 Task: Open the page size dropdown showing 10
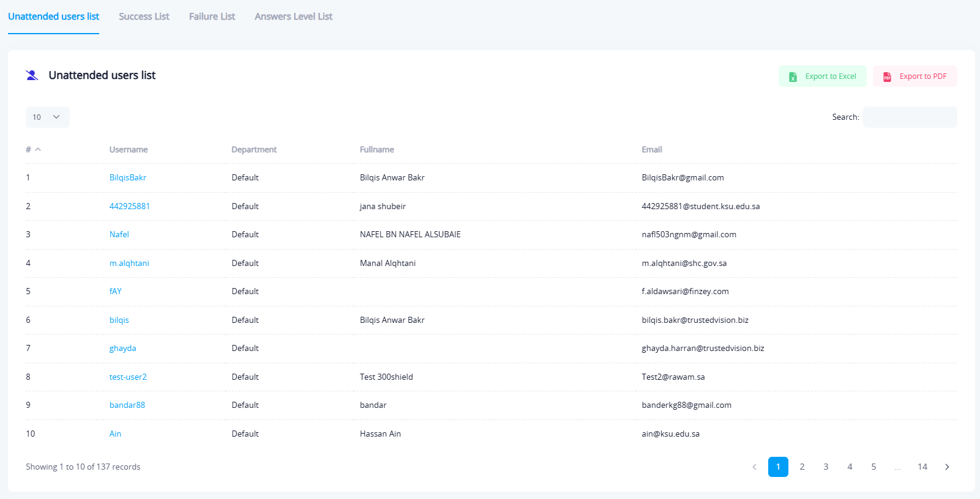(47, 117)
